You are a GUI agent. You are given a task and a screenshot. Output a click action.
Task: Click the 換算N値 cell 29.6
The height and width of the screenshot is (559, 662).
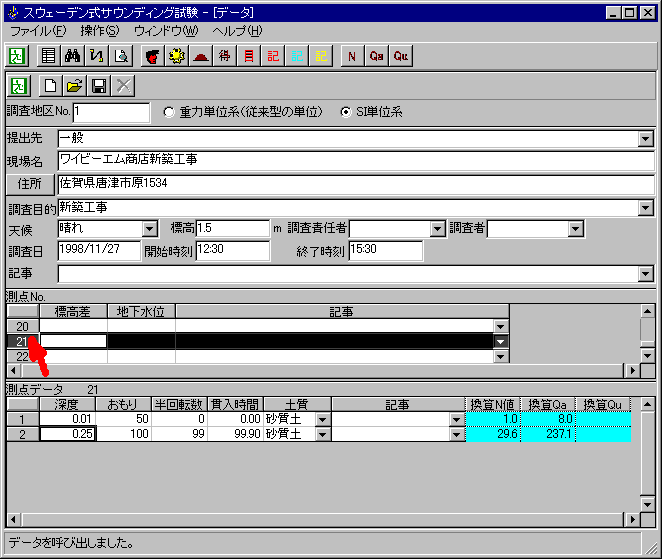point(493,434)
